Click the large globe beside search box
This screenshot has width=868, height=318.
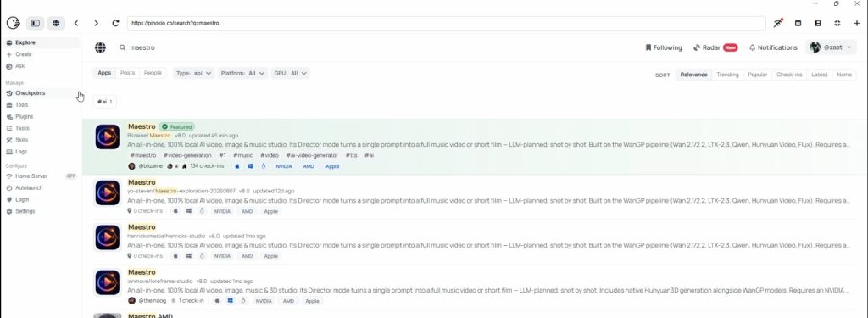(100, 47)
